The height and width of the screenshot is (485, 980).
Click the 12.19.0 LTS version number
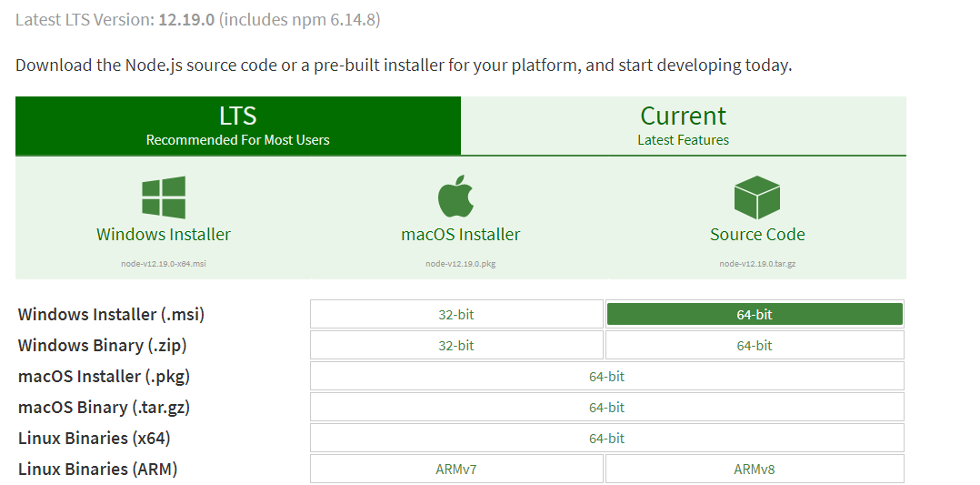point(186,19)
